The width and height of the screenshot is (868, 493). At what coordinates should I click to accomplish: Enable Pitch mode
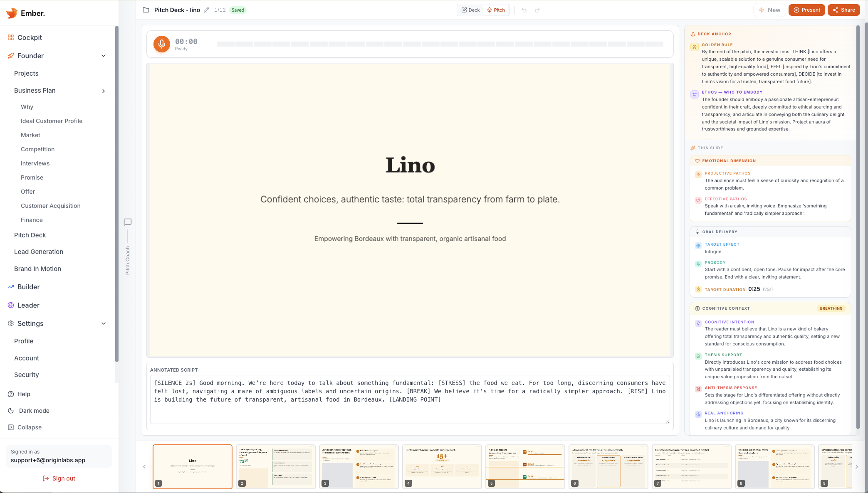(x=496, y=10)
